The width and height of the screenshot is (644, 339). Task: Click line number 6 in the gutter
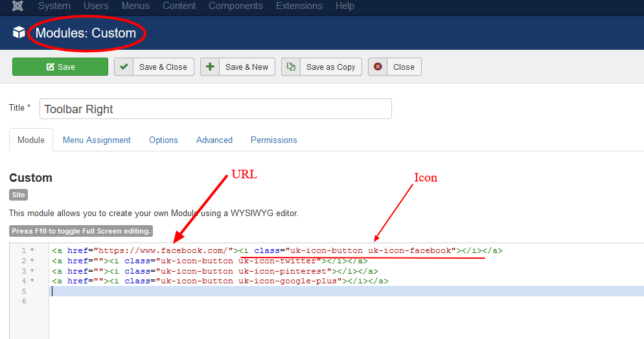(x=24, y=301)
